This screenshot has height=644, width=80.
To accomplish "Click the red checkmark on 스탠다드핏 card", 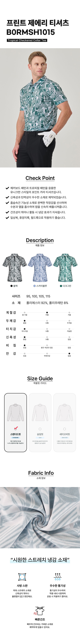I will click(16, 428).
